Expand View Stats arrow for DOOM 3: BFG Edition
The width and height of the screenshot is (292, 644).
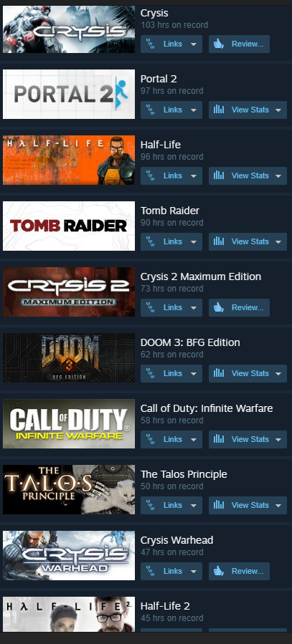coord(278,374)
